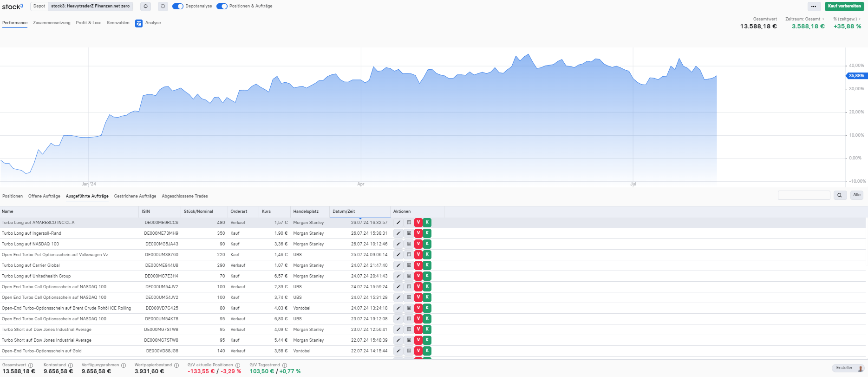
Task: Select the Ausgeführte Aufträge tab
Action: [x=87, y=196]
